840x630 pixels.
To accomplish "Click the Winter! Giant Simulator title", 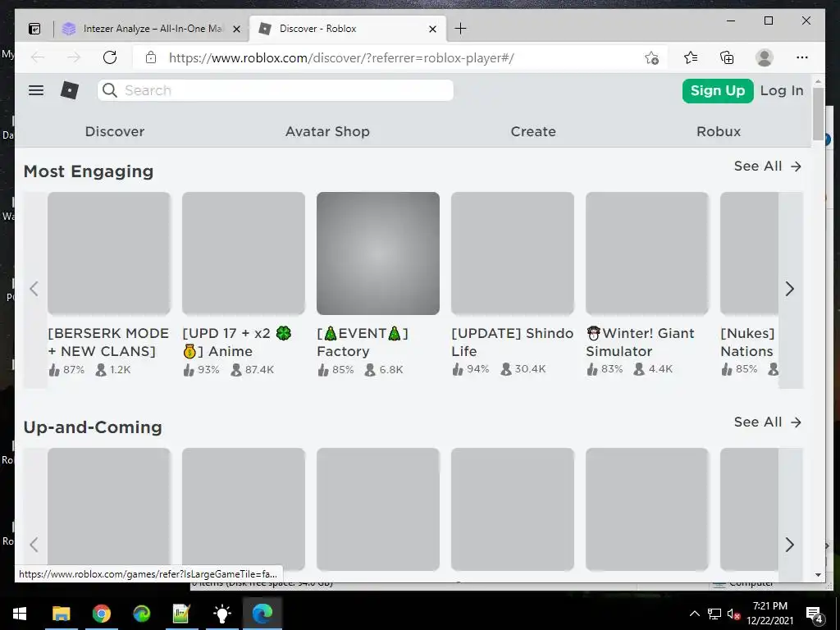I will point(640,342).
